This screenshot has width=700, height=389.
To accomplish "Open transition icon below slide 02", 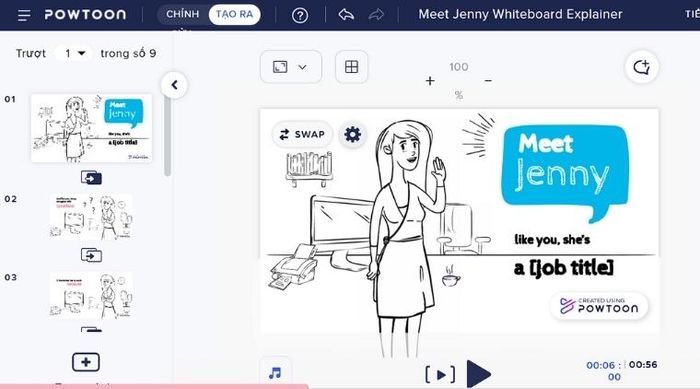I will click(x=91, y=255).
